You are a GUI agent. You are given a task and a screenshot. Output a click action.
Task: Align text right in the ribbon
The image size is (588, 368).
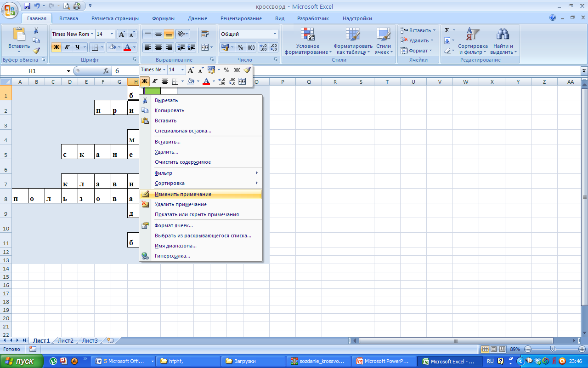pos(169,47)
